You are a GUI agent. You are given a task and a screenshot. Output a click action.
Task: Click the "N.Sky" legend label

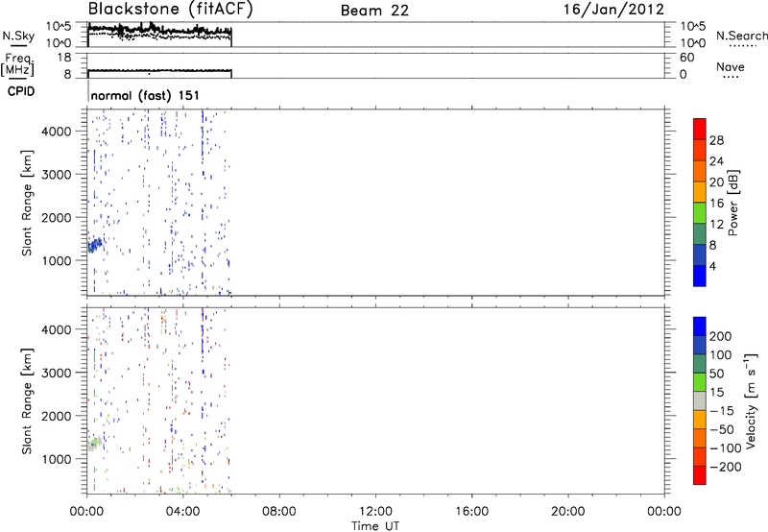tap(18, 36)
